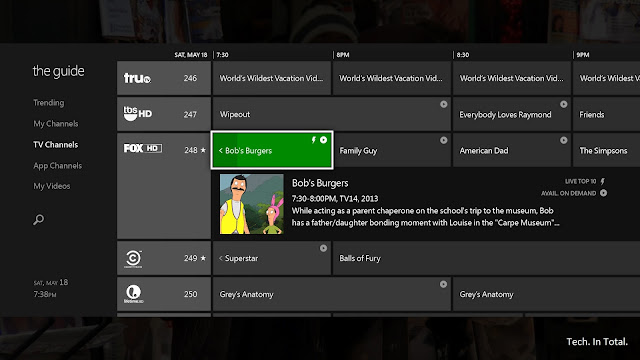Select the Comedy Central channel logo

coord(133,258)
